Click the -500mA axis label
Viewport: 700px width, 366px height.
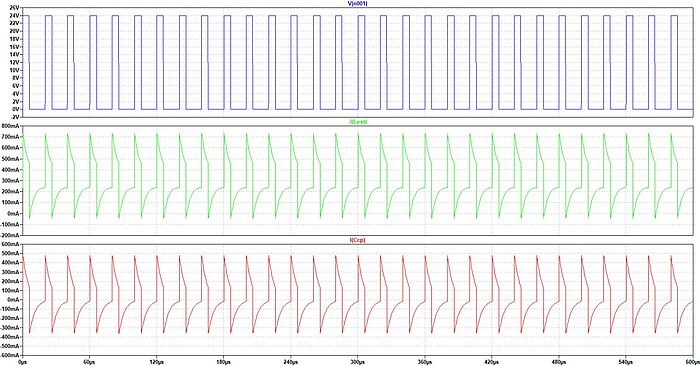(x=10, y=346)
